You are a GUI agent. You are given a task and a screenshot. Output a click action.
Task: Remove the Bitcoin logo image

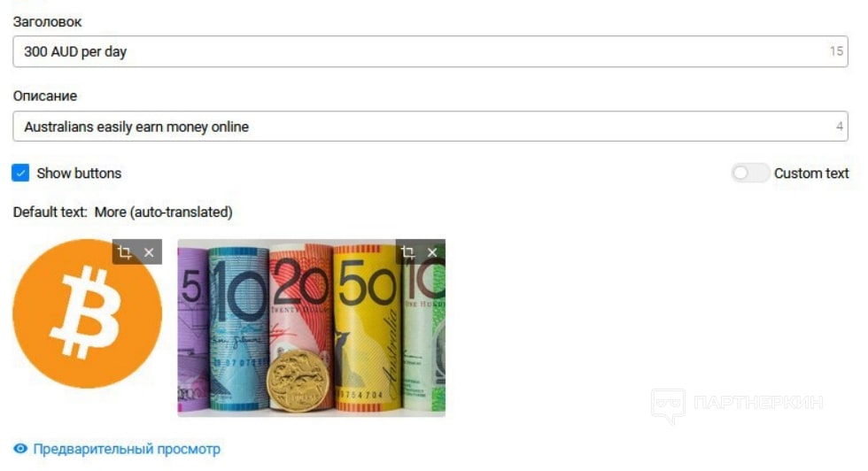[149, 252]
